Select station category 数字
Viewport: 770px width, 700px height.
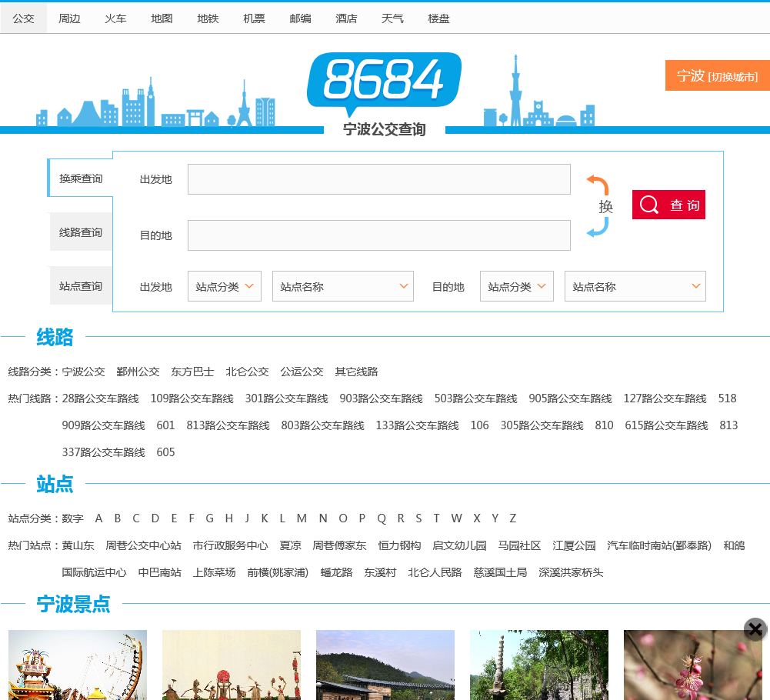click(72, 518)
